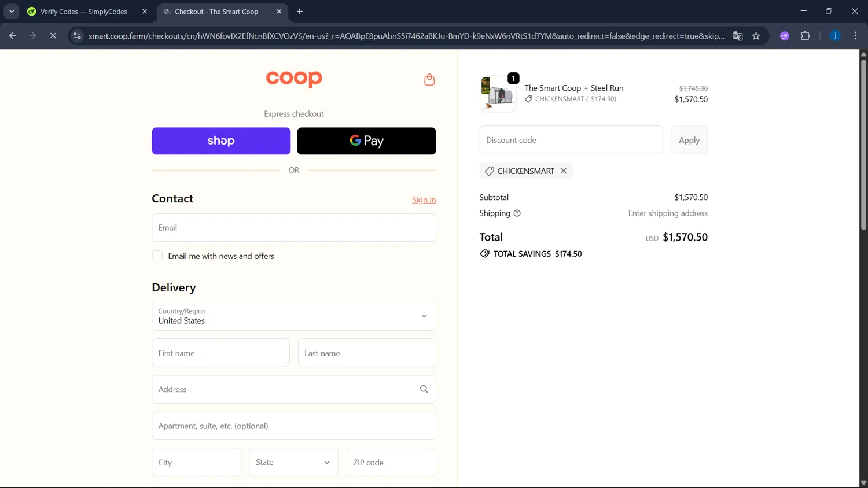The width and height of the screenshot is (868, 488).
Task: Open the site information icon in address bar
Action: tap(77, 36)
